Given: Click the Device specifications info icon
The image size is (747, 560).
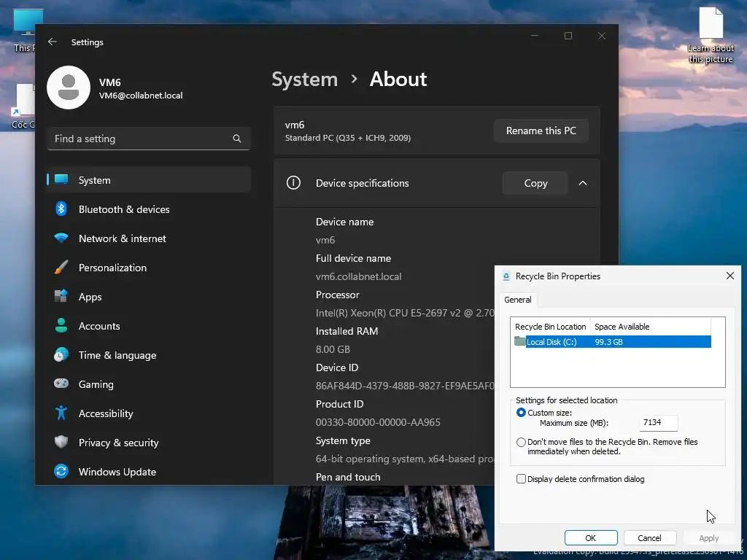Looking at the screenshot, I should coord(293,183).
